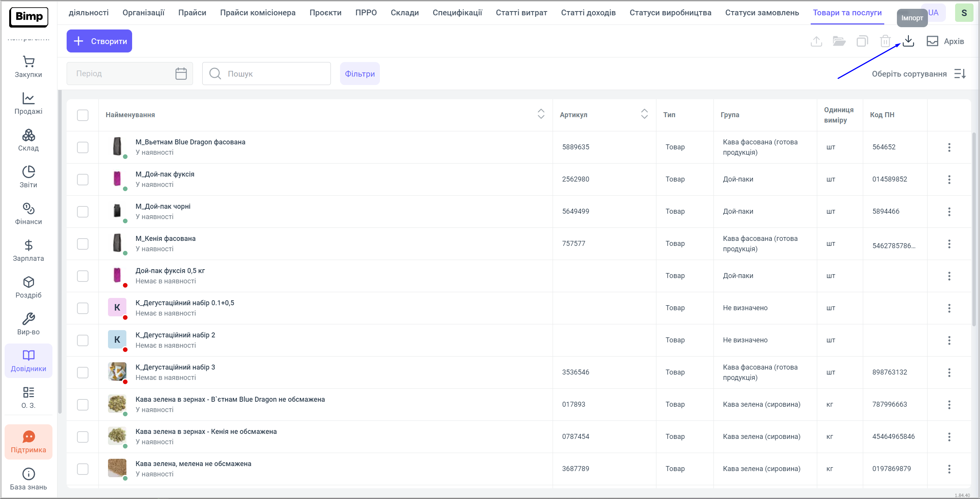Open Підтримка support chat

28,442
